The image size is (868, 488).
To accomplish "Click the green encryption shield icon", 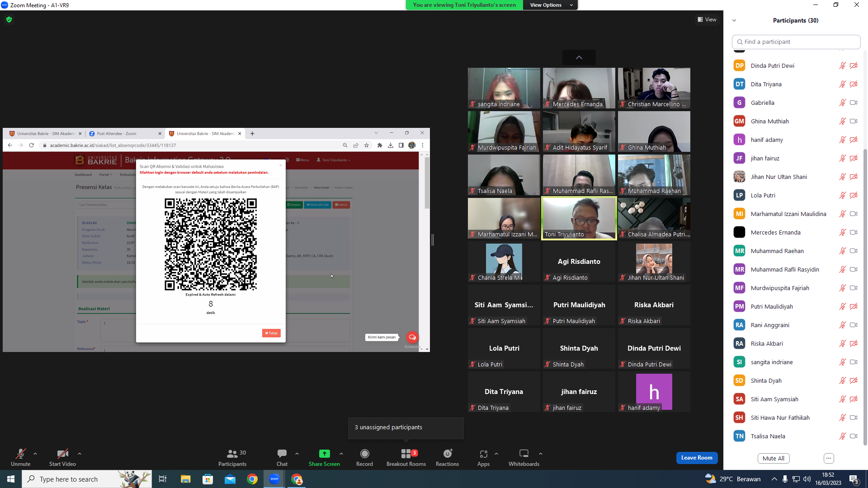I will click(9, 19).
